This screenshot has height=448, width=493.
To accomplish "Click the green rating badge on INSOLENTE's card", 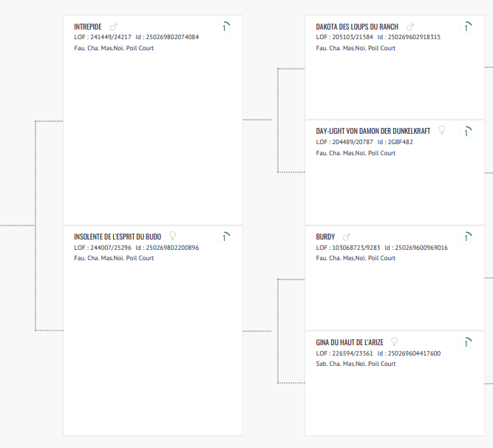I will tap(225, 237).
